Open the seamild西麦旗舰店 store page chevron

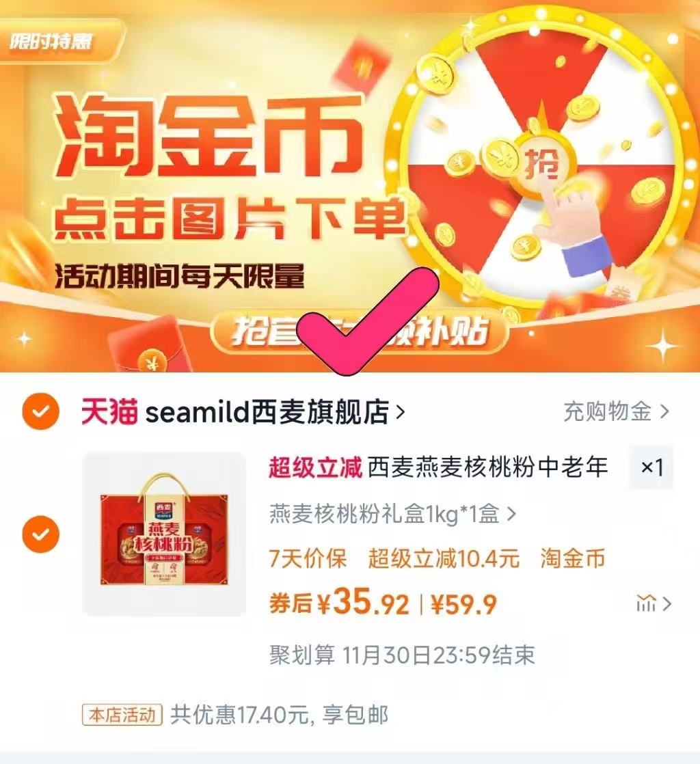click(x=400, y=412)
